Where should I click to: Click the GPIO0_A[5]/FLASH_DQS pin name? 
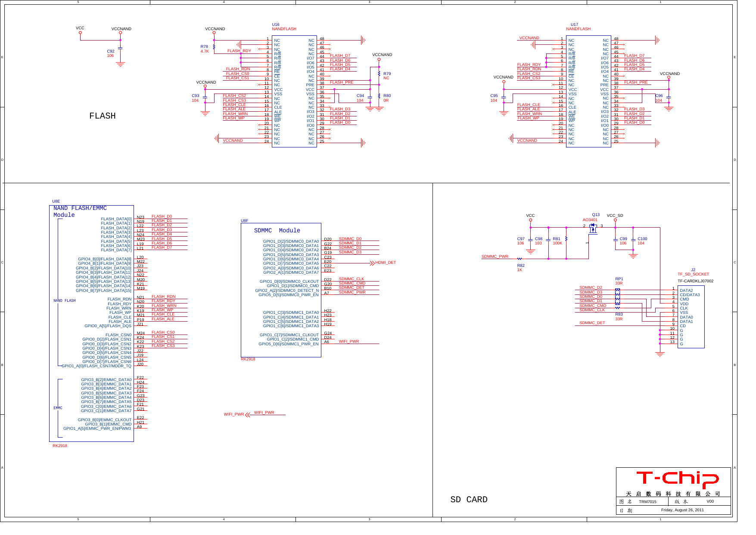pos(108,326)
